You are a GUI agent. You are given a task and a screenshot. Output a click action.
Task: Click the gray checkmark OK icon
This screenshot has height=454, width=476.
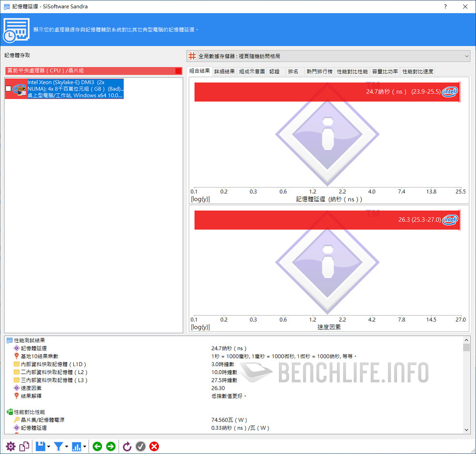tap(140, 446)
